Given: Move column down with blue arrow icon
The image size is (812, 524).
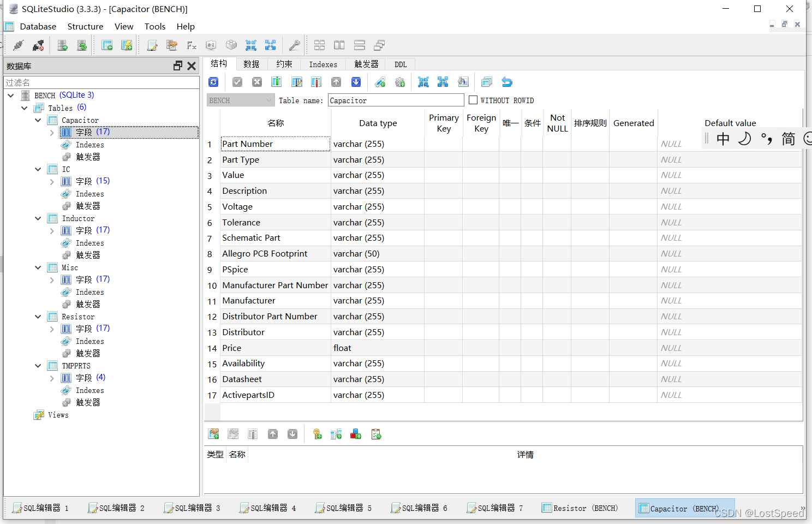Looking at the screenshot, I should (x=356, y=82).
